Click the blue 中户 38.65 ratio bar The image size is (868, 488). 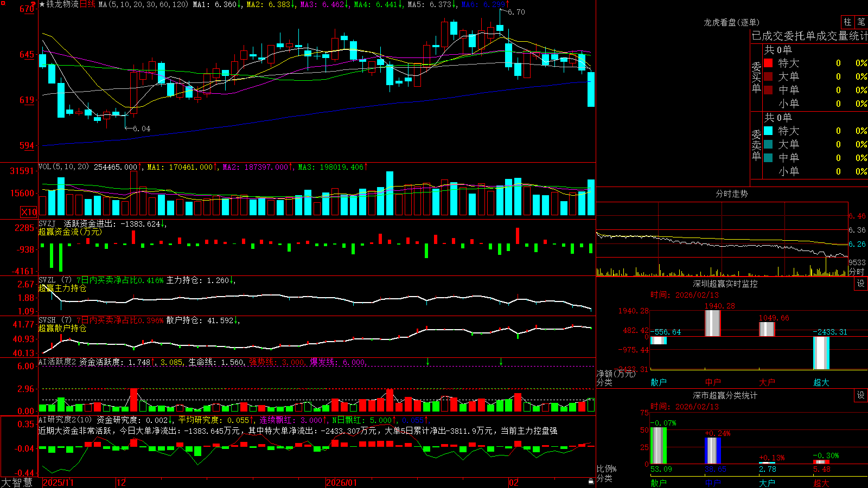[x=713, y=451]
